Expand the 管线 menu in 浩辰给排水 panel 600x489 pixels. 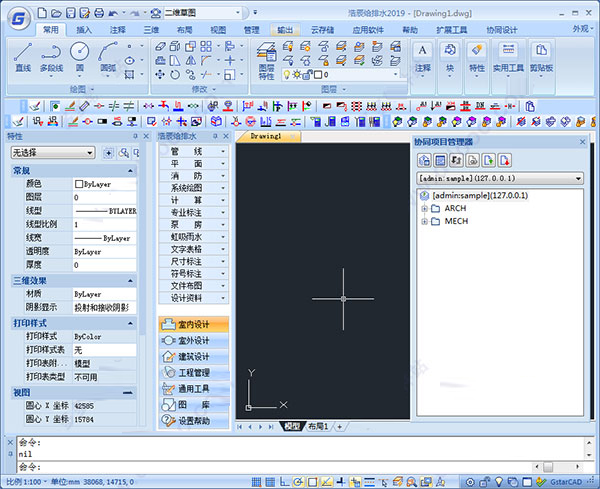pyautogui.click(x=194, y=152)
